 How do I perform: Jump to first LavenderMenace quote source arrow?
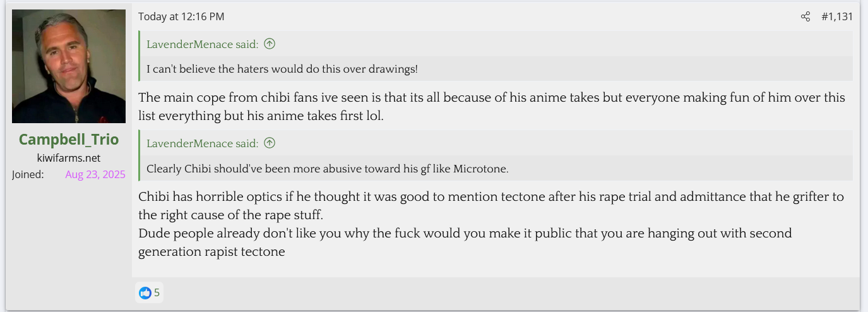pos(270,44)
